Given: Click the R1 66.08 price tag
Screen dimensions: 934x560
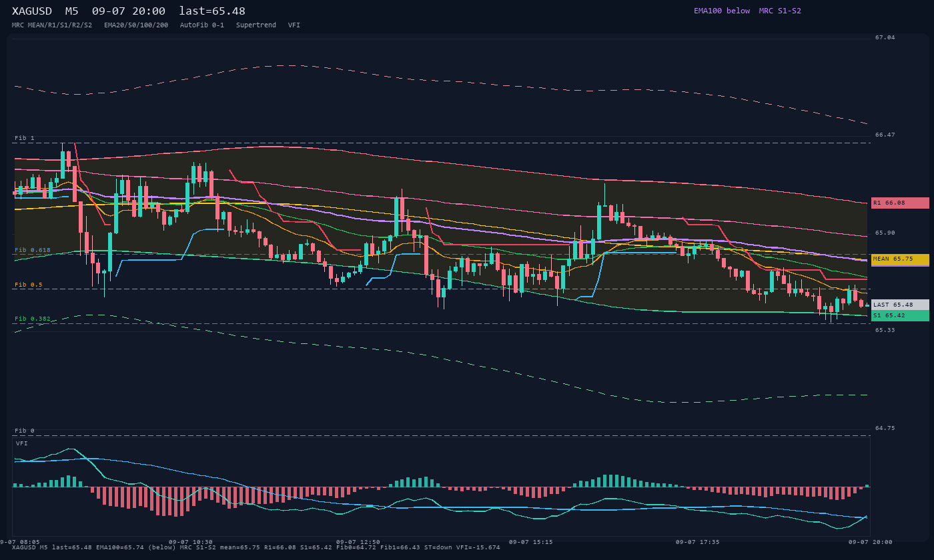Looking at the screenshot, I should [x=900, y=203].
